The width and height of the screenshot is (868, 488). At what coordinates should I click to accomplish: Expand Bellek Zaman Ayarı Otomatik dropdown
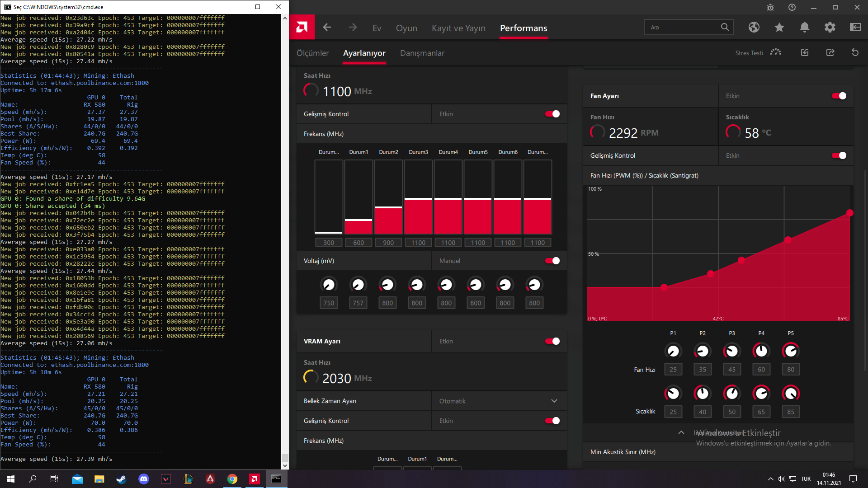pos(554,401)
